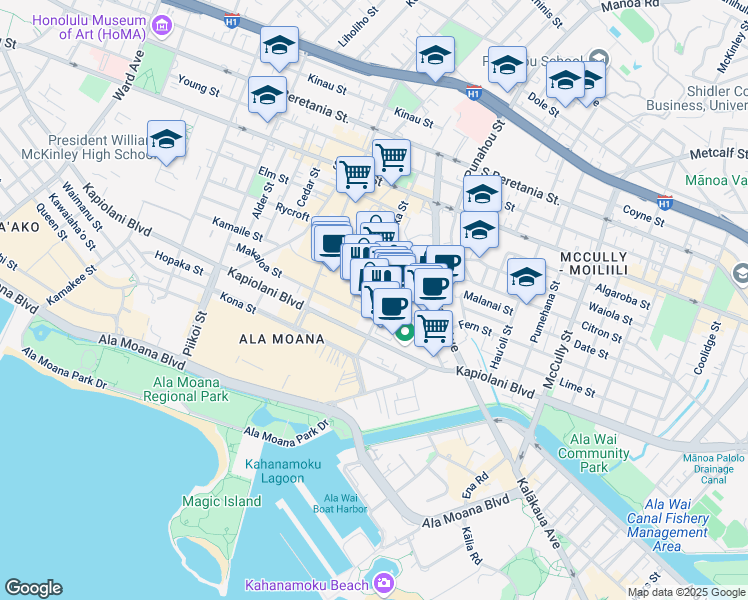Viewport: 748px width, 600px height.
Task: Click the Ala Moana Regional Park label
Action: click(186, 389)
